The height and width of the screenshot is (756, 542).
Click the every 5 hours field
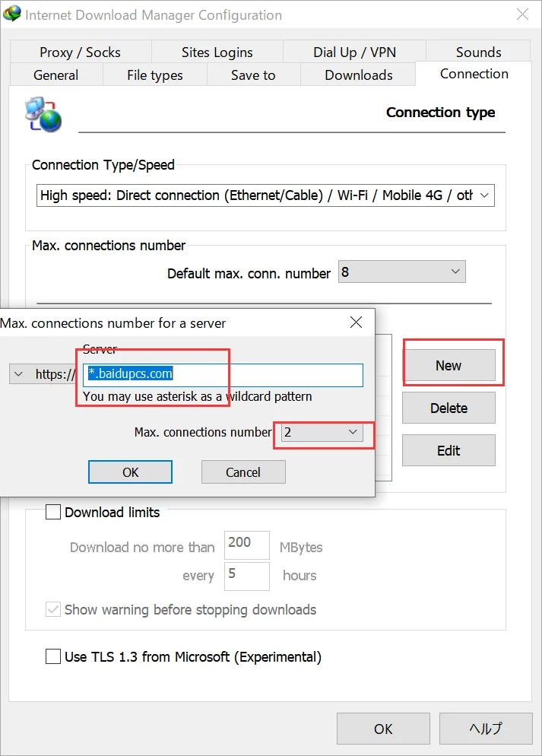246,577
